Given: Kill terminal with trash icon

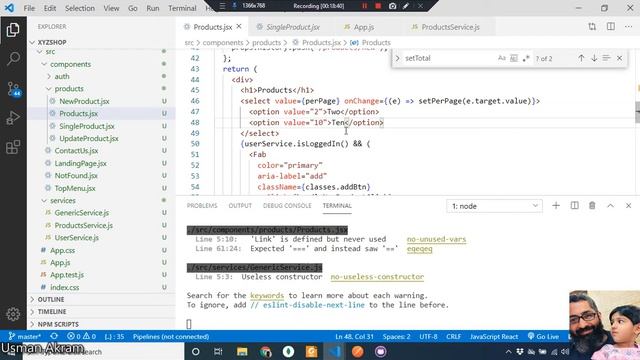Looking at the screenshot, I should pos(592,206).
